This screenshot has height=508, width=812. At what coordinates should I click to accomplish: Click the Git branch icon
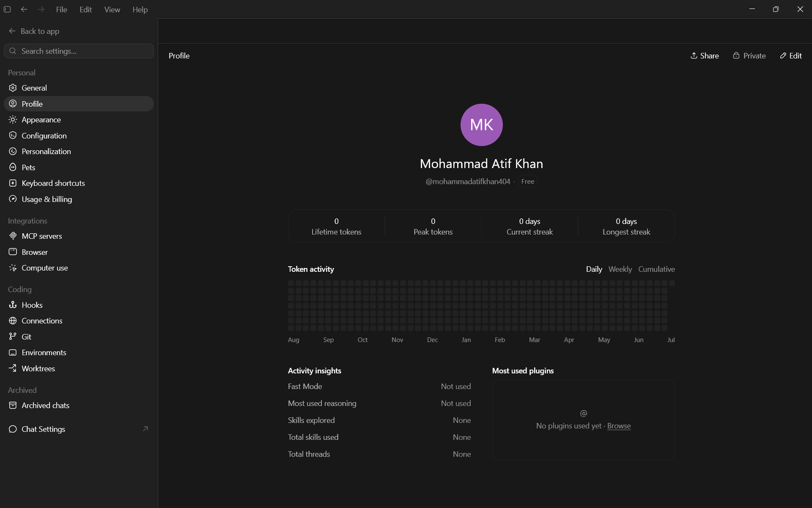click(x=13, y=337)
